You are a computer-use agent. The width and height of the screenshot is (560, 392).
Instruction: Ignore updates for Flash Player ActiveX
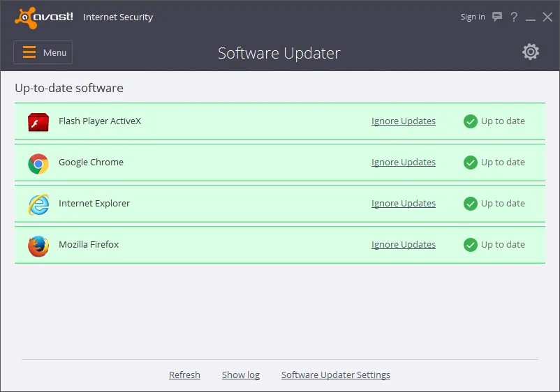(403, 121)
